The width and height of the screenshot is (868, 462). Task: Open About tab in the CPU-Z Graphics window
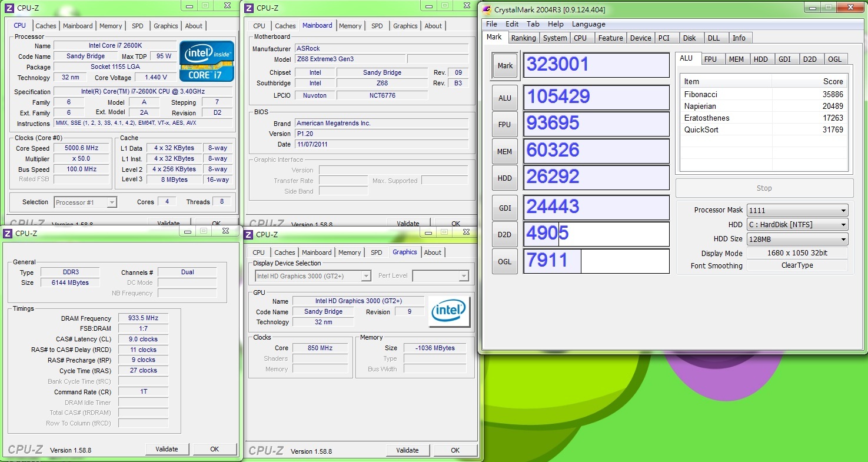pyautogui.click(x=433, y=252)
